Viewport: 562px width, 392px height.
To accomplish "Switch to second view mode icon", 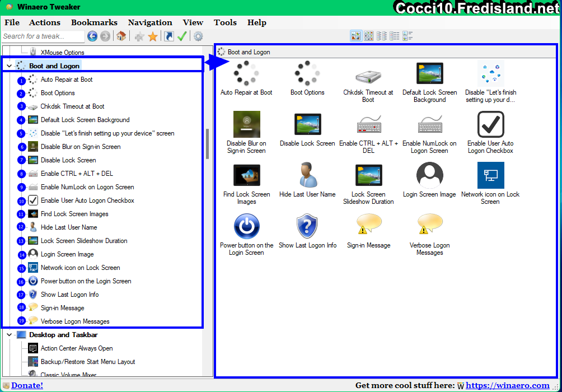I will (368, 36).
